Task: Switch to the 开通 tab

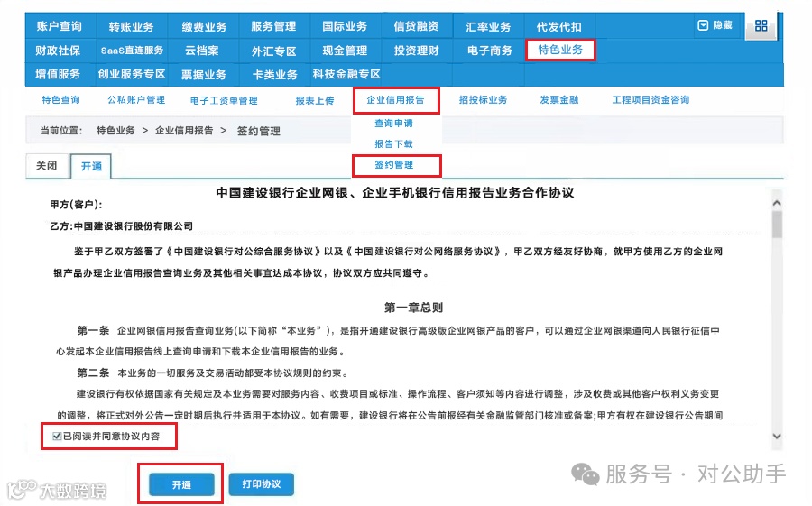Action: [x=91, y=166]
